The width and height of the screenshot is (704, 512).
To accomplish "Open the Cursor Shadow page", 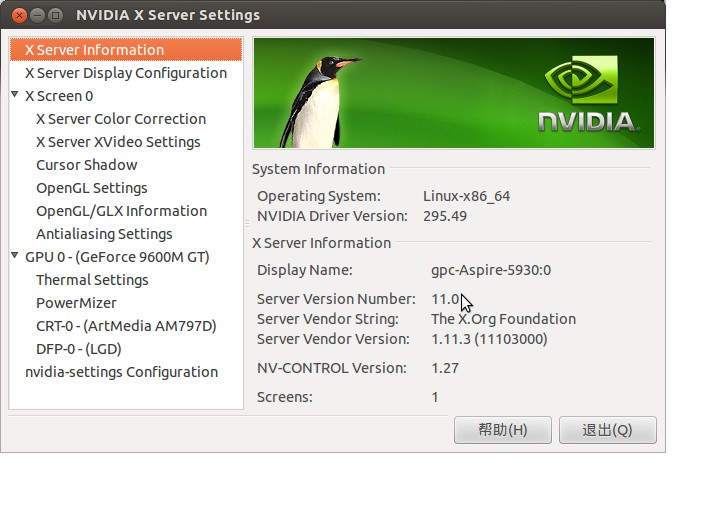I will pyautogui.click(x=87, y=165).
